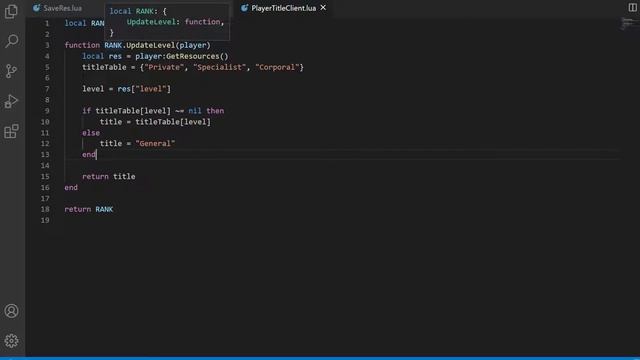Open the Run and Debug view
640x360 pixels.
point(11,101)
